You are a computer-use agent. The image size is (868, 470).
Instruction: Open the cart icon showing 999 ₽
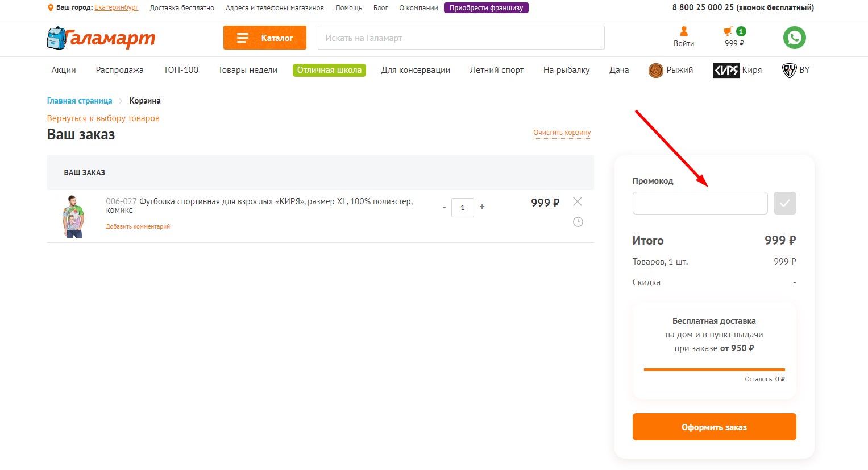click(x=734, y=37)
